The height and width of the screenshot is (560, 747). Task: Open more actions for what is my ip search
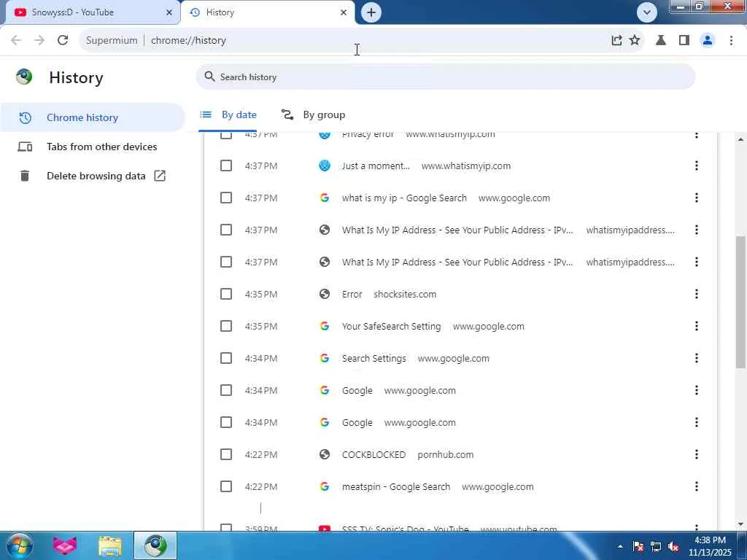(x=697, y=198)
